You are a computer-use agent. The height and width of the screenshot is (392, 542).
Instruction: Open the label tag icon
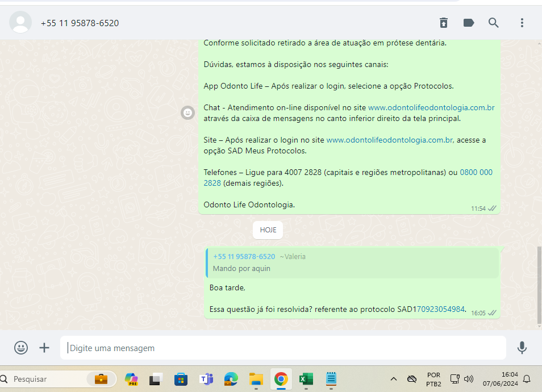point(468,23)
